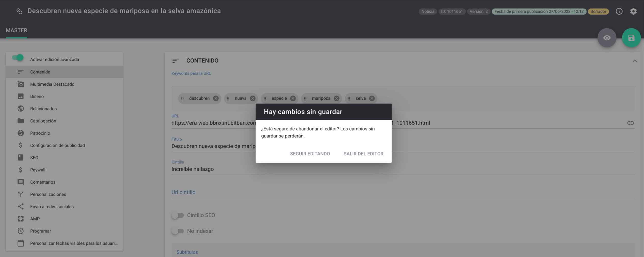Go to Diseño section
Image resolution: width=644 pixels, height=257 pixels.
coord(64,96)
